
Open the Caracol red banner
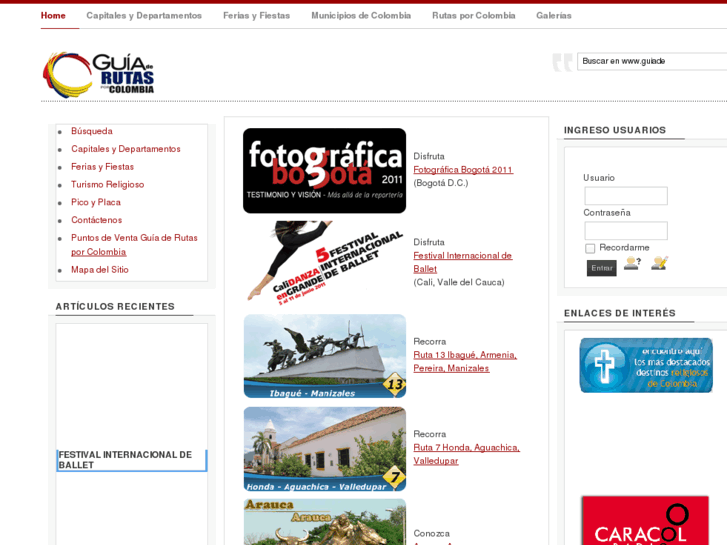645,520
